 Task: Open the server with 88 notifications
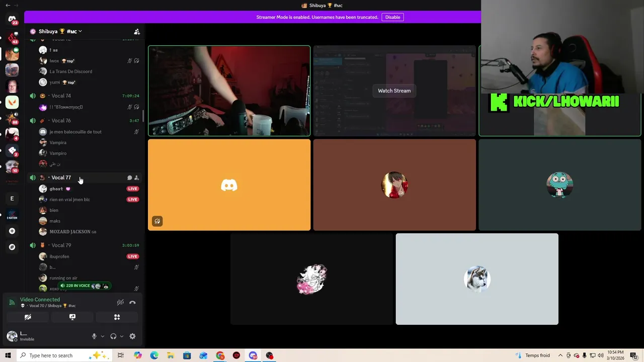point(12,118)
